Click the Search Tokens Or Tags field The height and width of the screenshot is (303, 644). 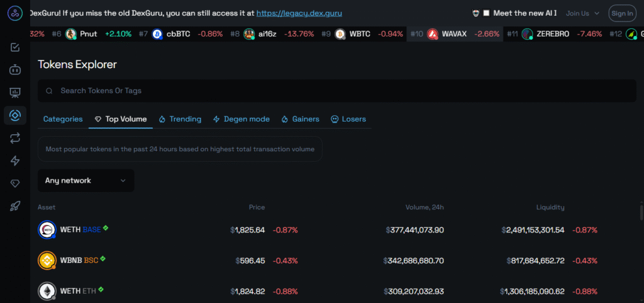coord(337,91)
